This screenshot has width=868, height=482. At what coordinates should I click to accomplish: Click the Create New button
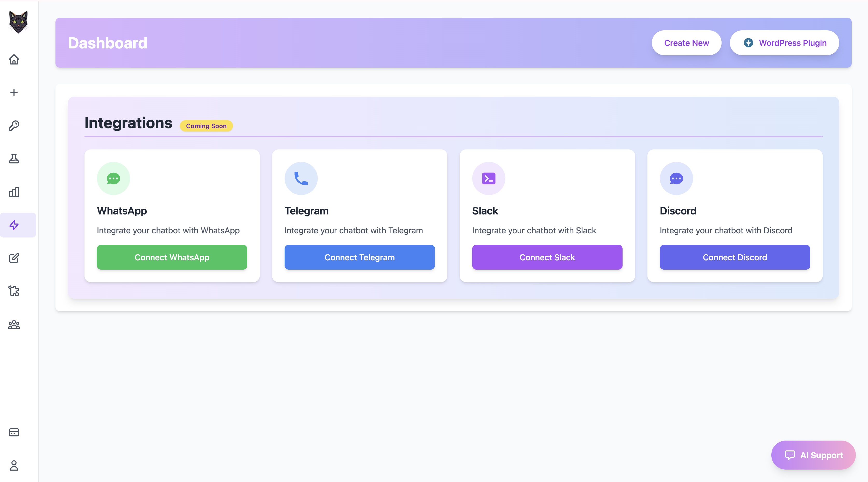coord(686,43)
